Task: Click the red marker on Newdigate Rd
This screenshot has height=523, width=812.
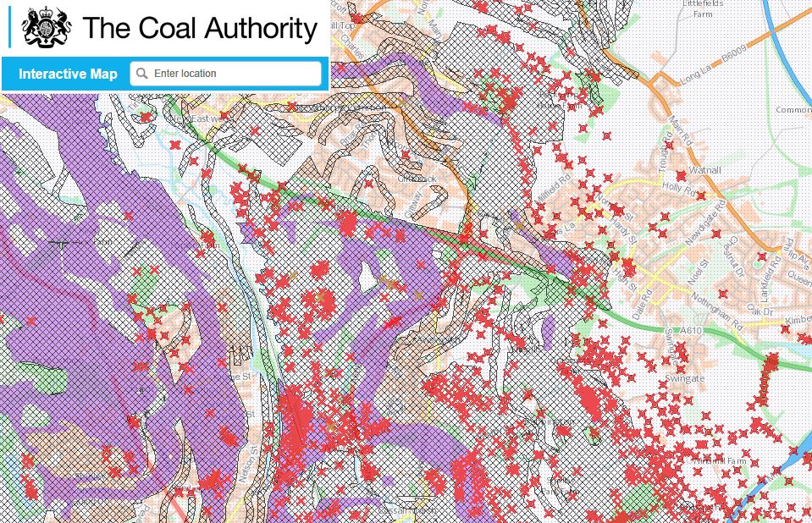Action: pyautogui.click(x=716, y=234)
